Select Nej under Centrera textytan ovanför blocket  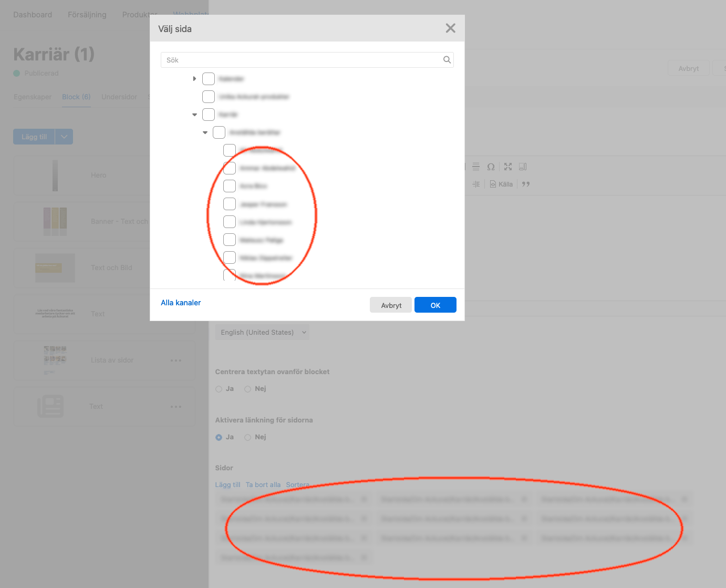click(248, 389)
